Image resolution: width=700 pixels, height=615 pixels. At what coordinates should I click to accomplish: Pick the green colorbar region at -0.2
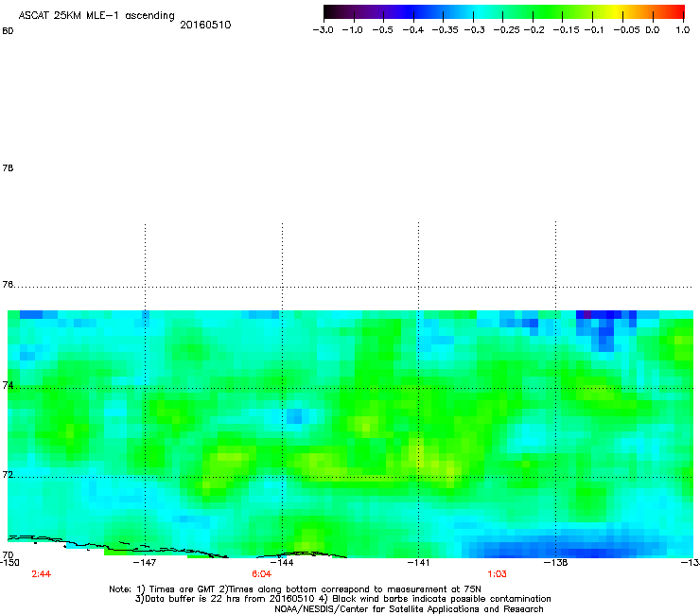(533, 11)
